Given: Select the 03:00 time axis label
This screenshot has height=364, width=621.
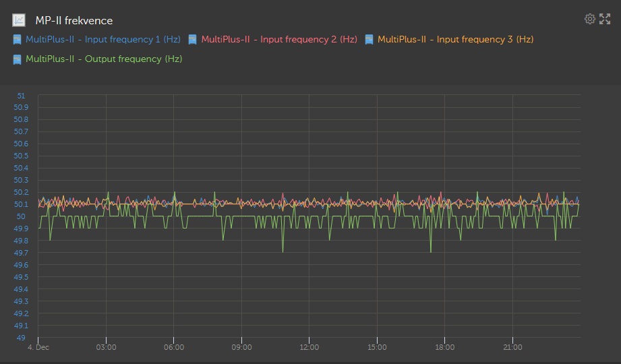Looking at the screenshot, I should [x=106, y=347].
